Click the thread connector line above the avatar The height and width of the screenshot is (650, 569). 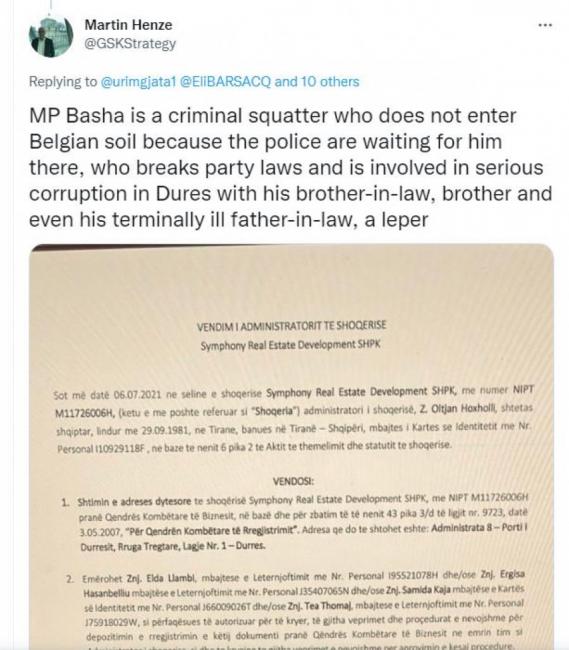[x=51, y=6]
